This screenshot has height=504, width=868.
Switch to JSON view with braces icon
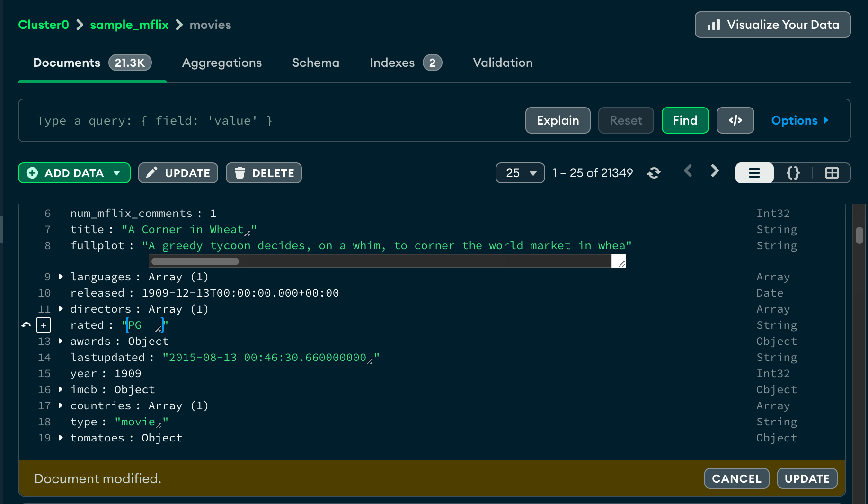793,173
